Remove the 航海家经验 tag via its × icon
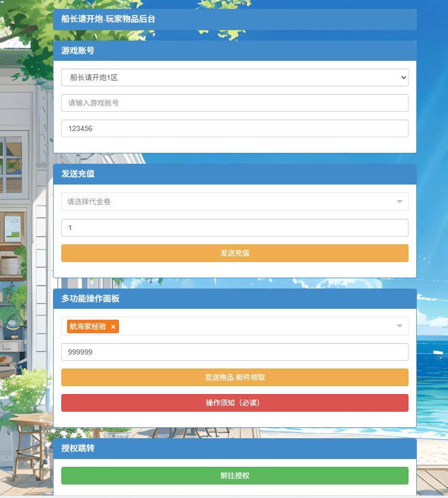 113,326
